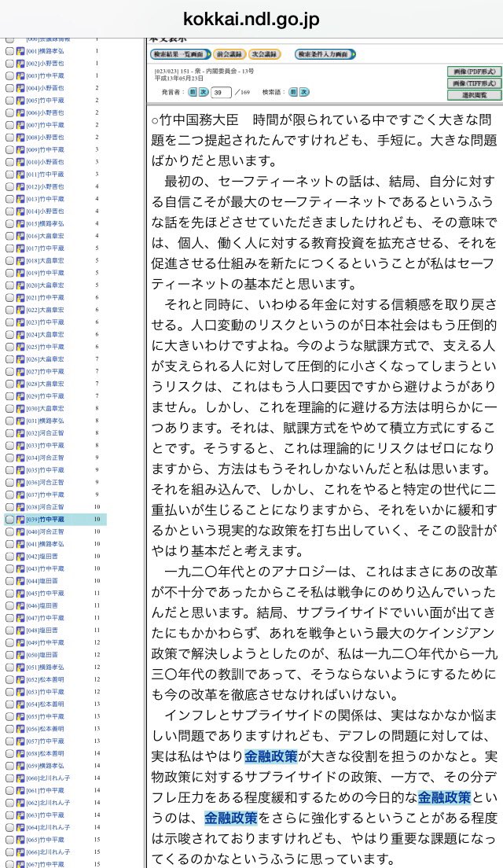Click the document icon beside [002]小野晋也
Image resolution: width=503 pixels, height=868 pixels.
[20, 63]
